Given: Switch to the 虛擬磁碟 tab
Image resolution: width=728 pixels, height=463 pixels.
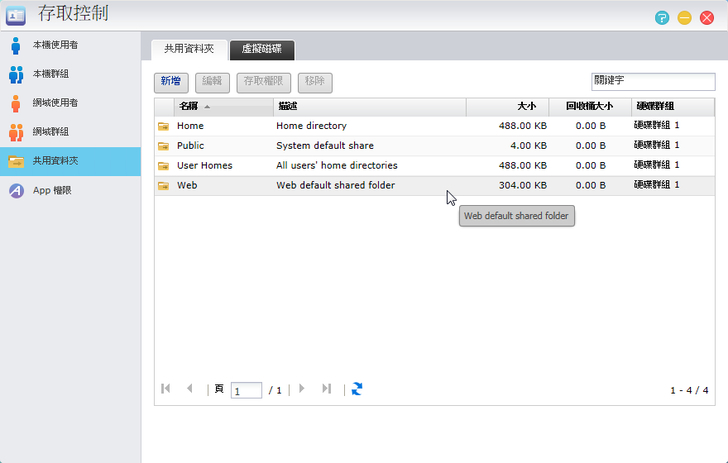Looking at the screenshot, I should tap(261, 49).
